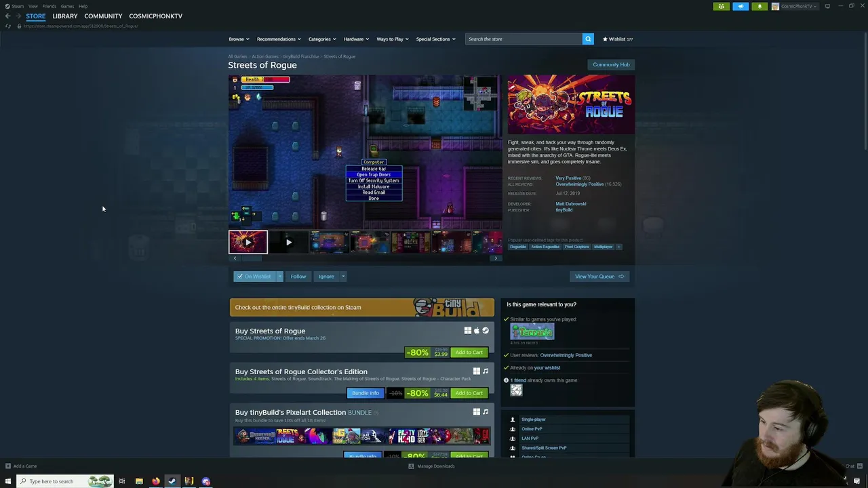Open the announcements megaphone icon
Screen dimensions: 868x488
[x=741, y=6]
